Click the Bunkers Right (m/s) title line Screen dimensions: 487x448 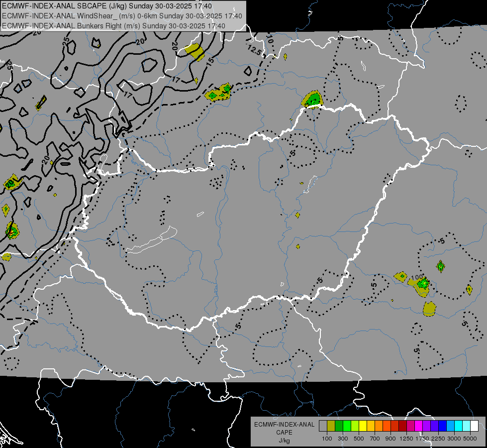click(113, 26)
